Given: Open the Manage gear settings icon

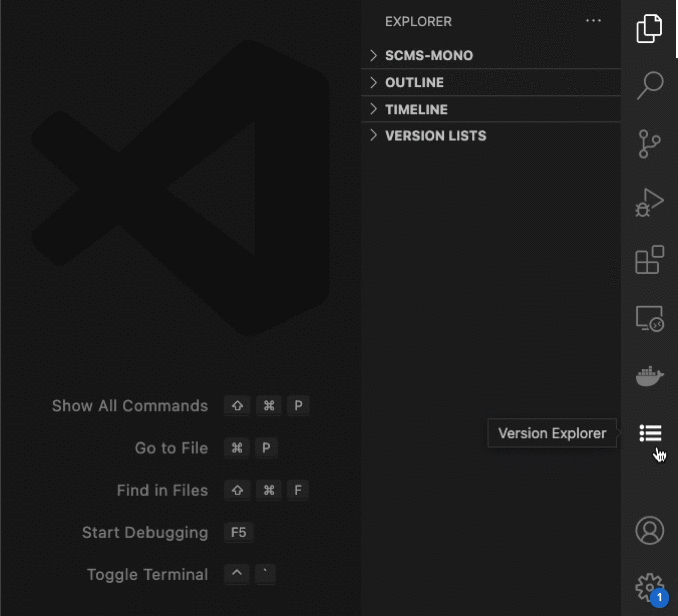Looking at the screenshot, I should pos(650,588).
